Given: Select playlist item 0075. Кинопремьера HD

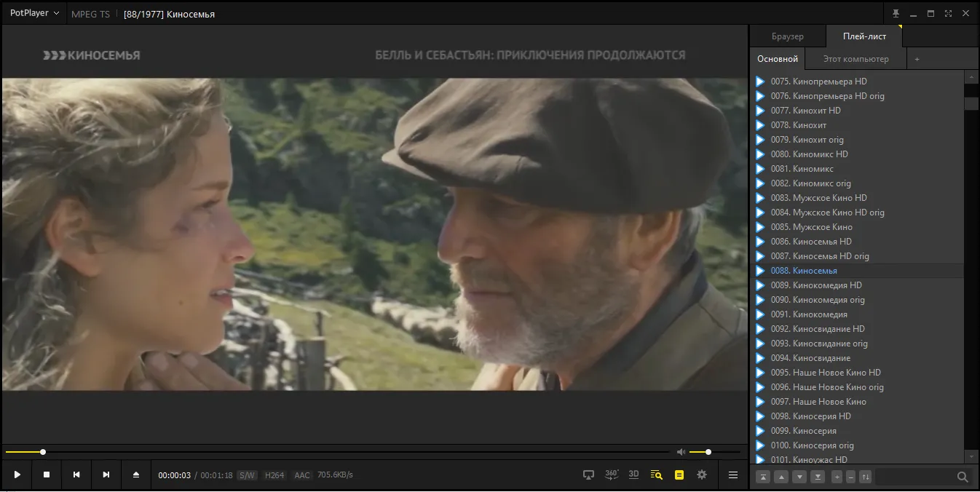Looking at the screenshot, I should point(857,82).
